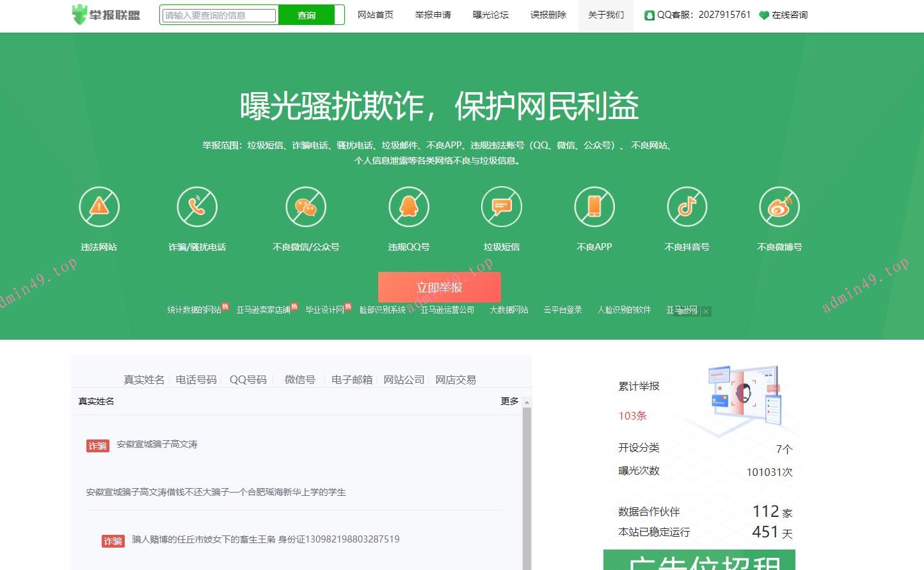Select the 违规QQ号 penguin icon
The image size is (924, 570).
[x=409, y=206]
